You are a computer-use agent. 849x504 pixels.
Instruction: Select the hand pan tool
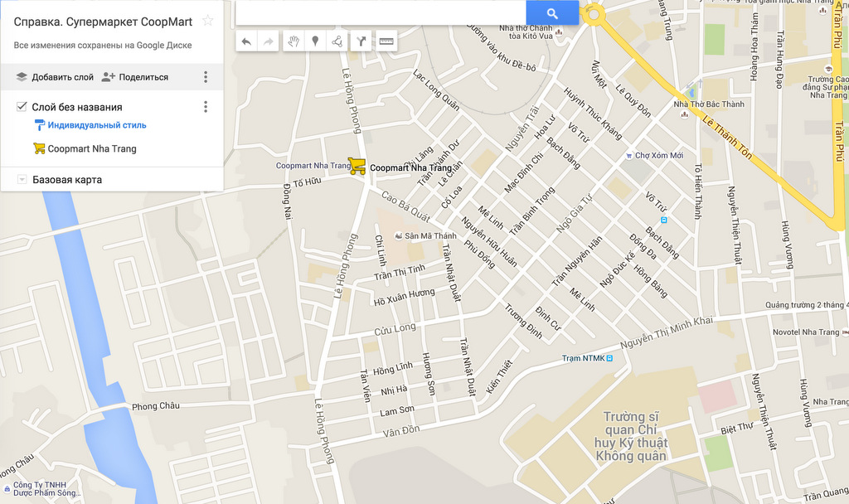pos(294,41)
